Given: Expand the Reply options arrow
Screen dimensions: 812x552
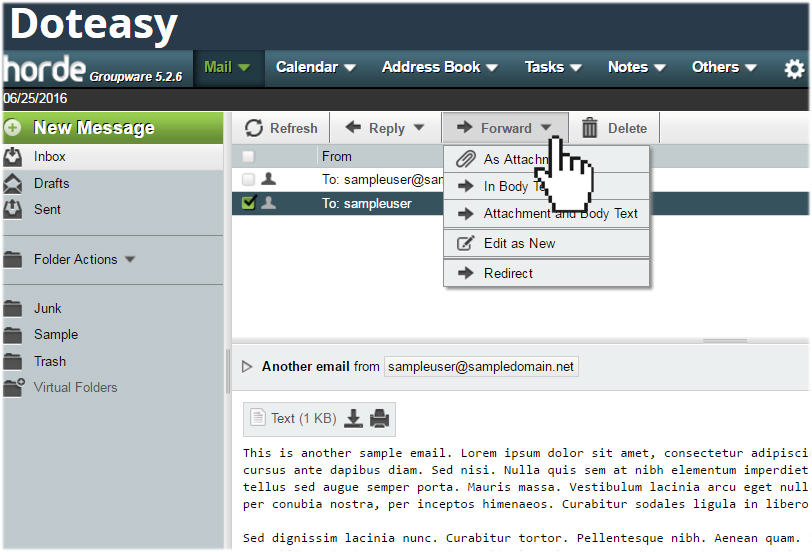Looking at the screenshot, I should (419, 127).
